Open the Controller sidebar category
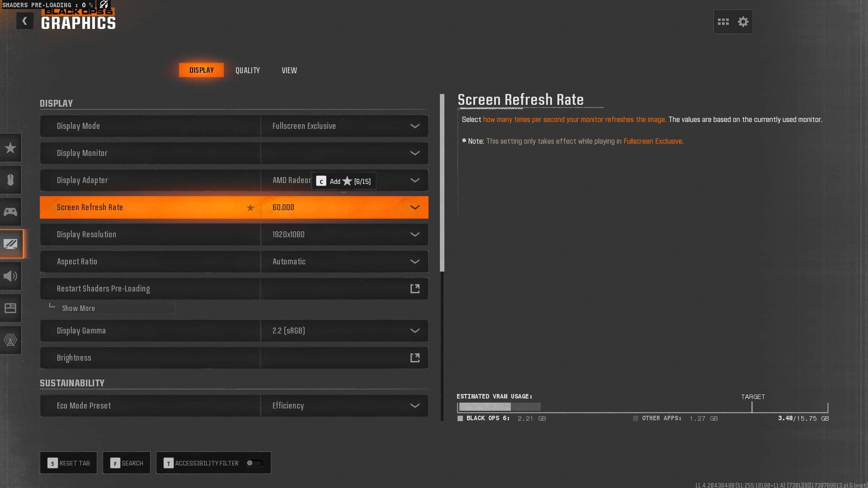Screen dimensions: 868x488 [x=10, y=212]
